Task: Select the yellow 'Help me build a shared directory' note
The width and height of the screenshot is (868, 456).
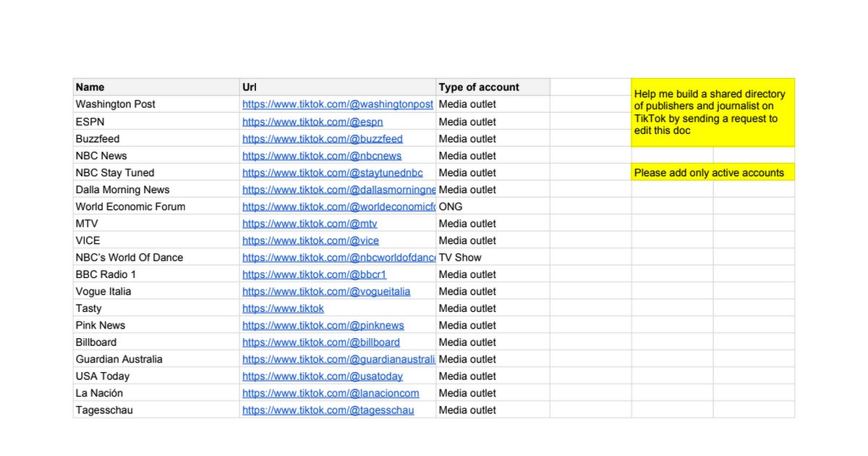Action: pos(713,112)
